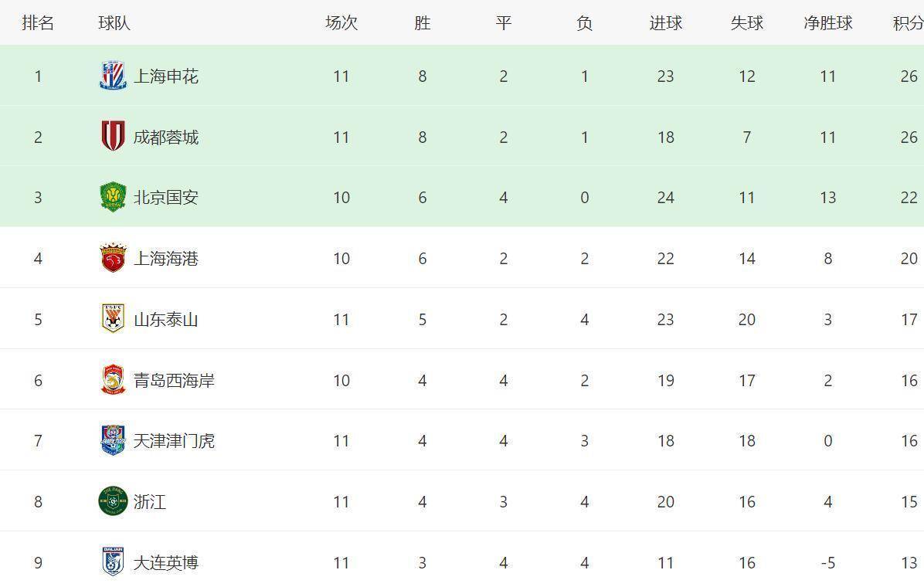Select the 天津津门虎 team name
924x587 pixels.
tap(174, 441)
